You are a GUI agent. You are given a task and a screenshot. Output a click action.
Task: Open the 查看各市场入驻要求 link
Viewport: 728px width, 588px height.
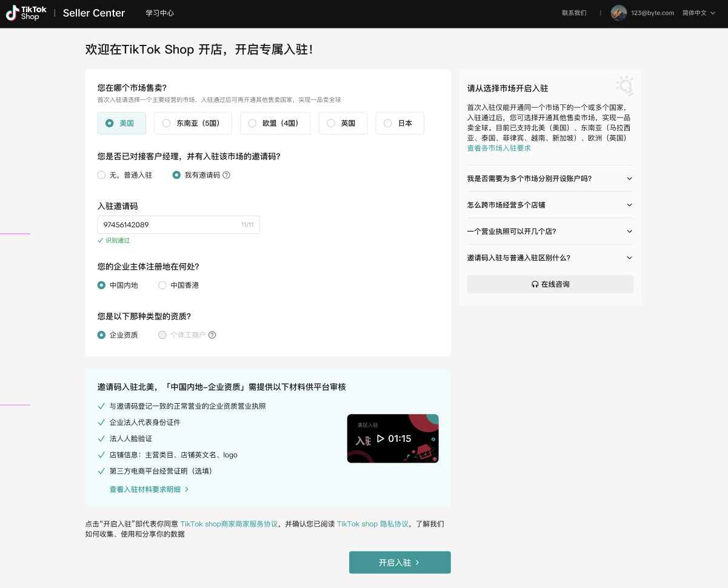[x=498, y=148]
